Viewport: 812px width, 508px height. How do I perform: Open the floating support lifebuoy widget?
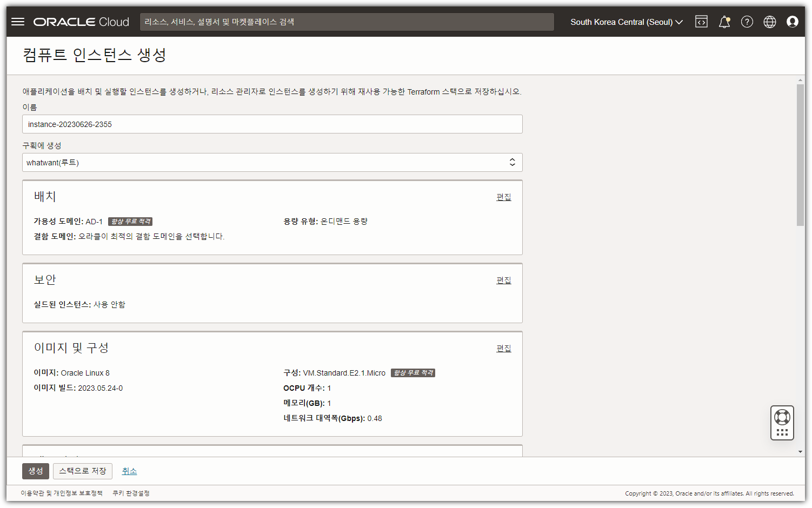[782, 423]
